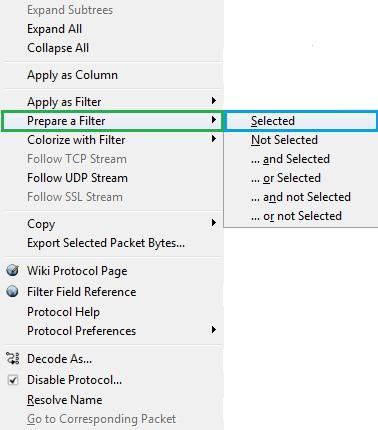Select Export Selected Packet Bytes
Viewport: 378px width, 430px height.
[x=106, y=243]
